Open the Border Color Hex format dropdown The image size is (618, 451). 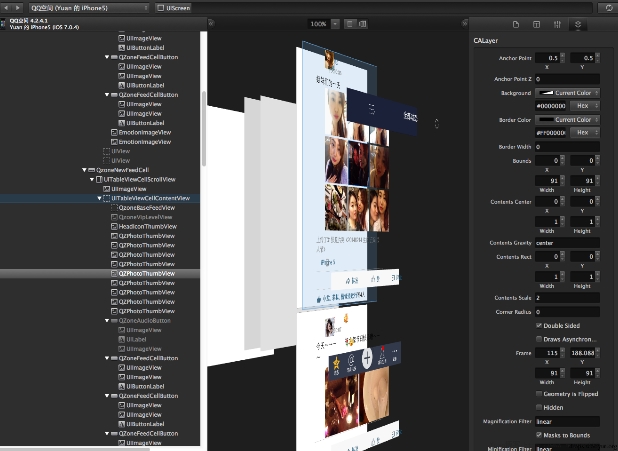580,132
